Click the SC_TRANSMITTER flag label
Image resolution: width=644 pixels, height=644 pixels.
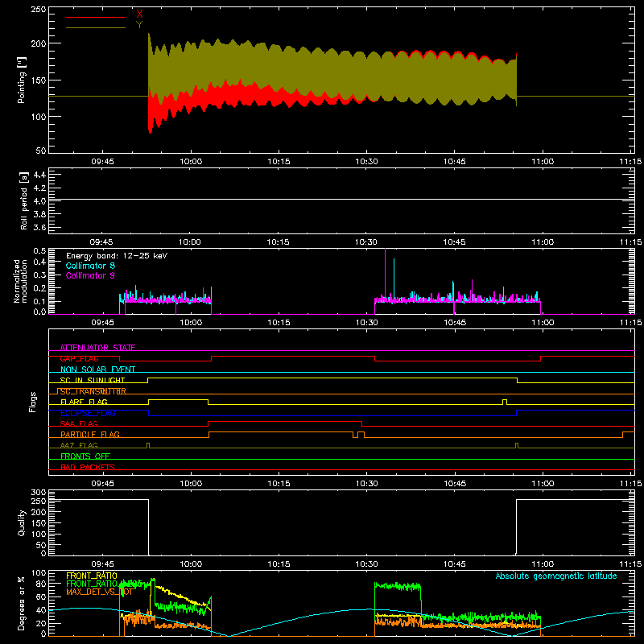pos(93,391)
